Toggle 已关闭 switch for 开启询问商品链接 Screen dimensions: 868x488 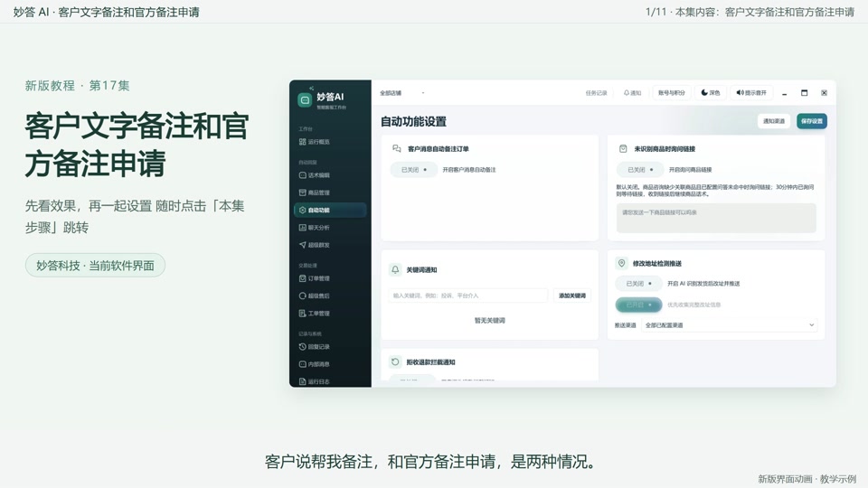640,170
